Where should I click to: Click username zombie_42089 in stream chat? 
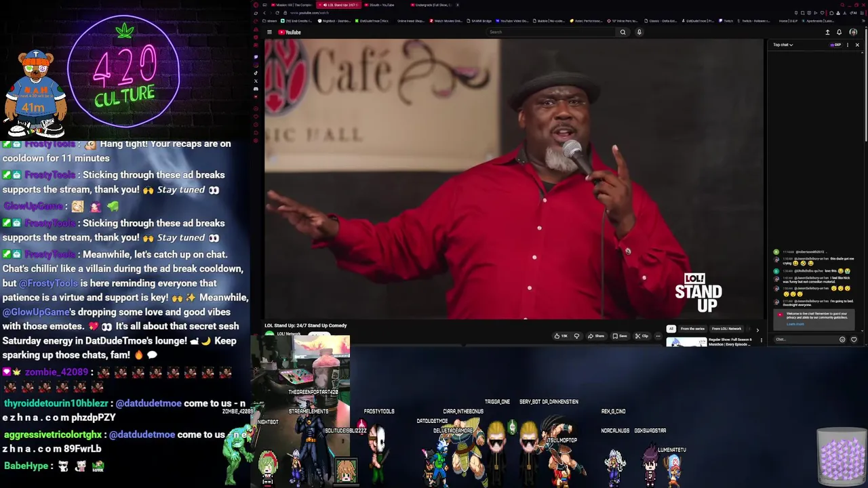[x=56, y=372]
